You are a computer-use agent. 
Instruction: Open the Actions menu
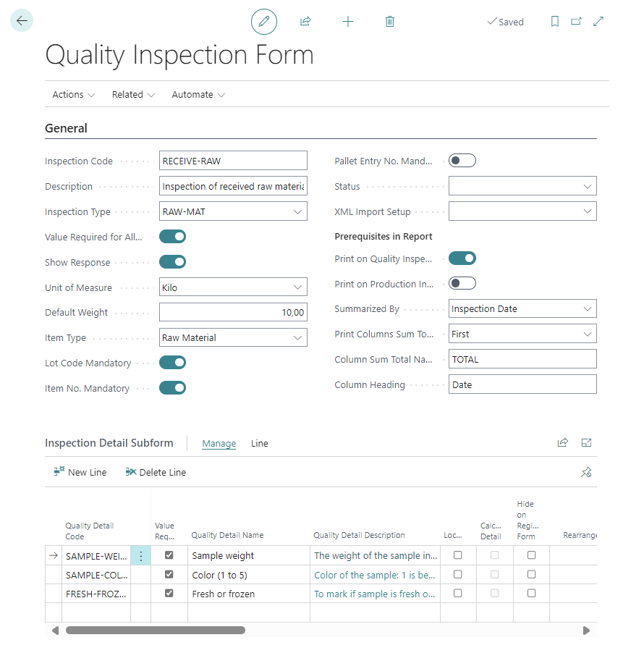73,95
